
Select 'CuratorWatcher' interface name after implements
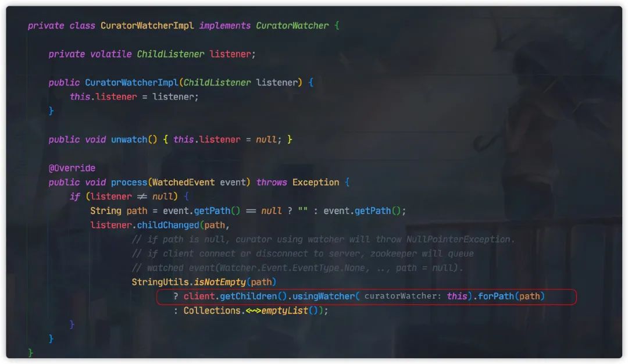[292, 26]
